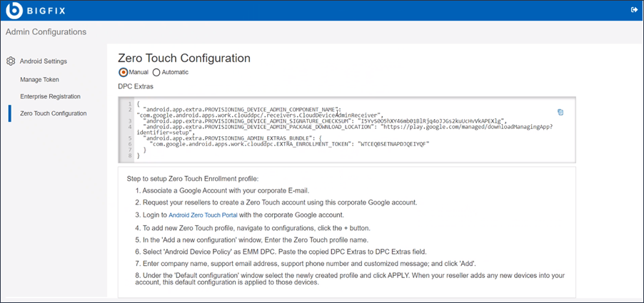644x303 pixels.
Task: Open the Enterprise Registration page
Action: tap(50, 96)
